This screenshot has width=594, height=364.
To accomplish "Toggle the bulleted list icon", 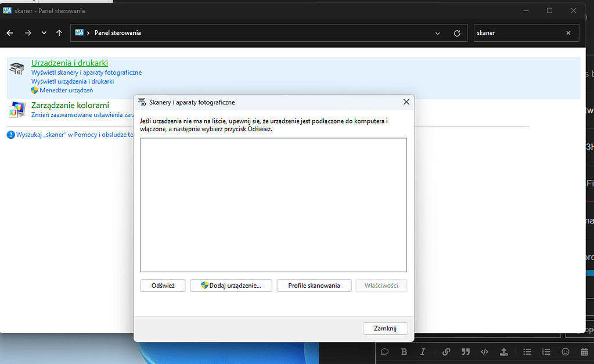I will (527, 352).
